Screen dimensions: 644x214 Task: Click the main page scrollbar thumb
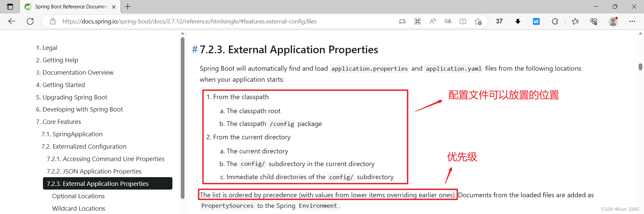(640, 67)
